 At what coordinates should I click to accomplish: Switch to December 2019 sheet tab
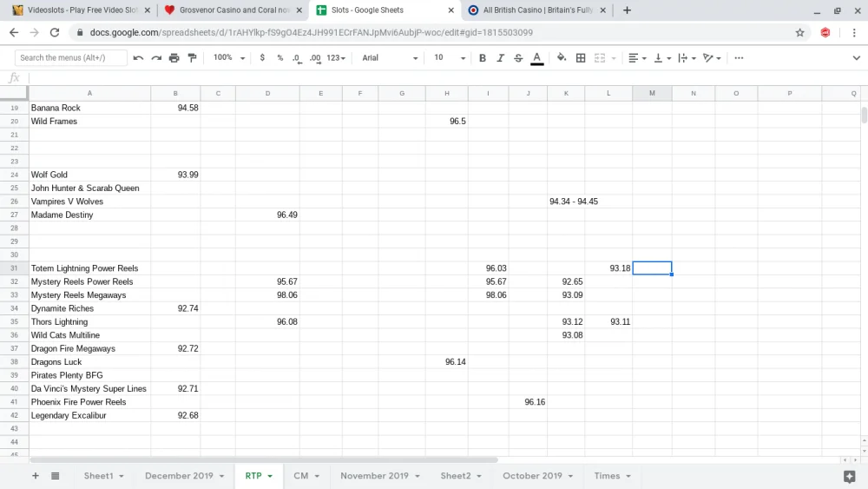[179, 476]
